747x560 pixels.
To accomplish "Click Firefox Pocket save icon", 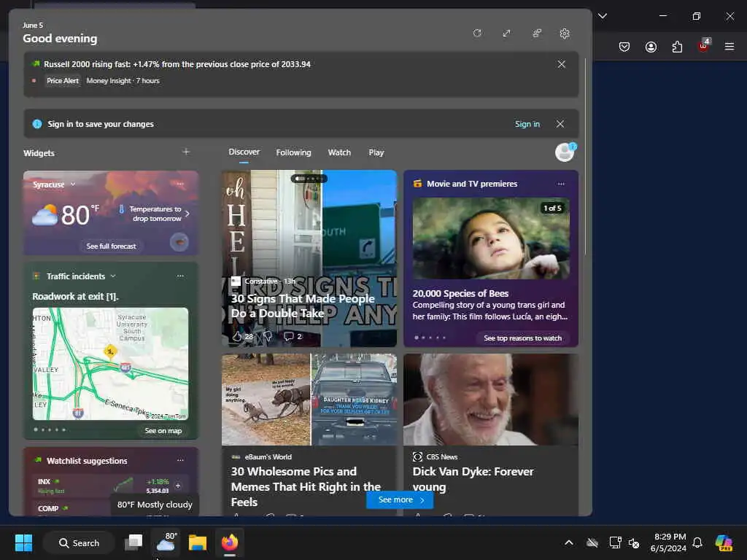I will pos(624,47).
